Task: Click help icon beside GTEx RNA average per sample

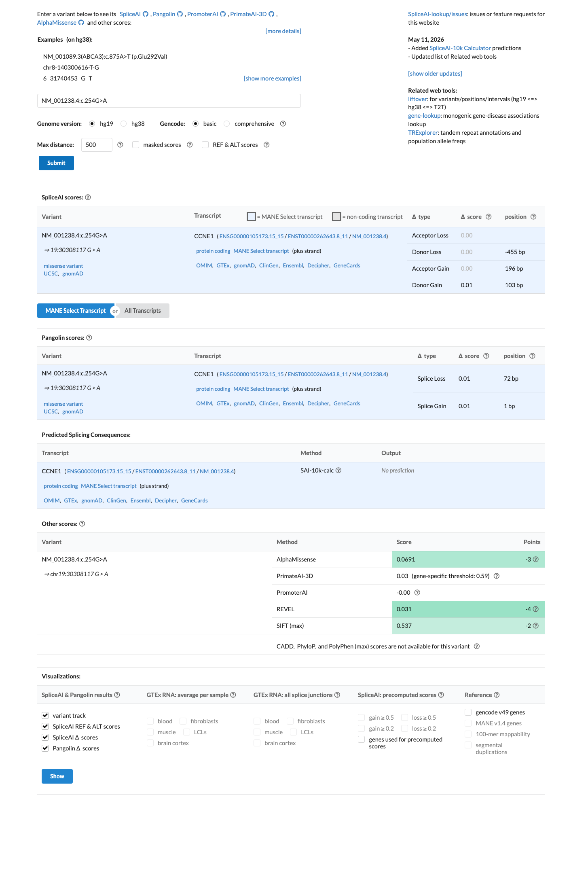Action: click(233, 695)
